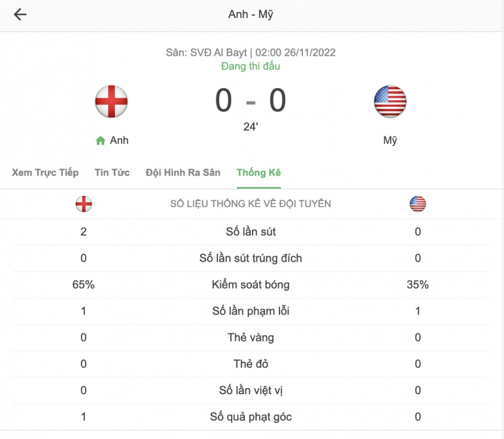The height and width of the screenshot is (439, 504).
Task: Click the Kiểm soát bóng stat row
Action: [251, 284]
